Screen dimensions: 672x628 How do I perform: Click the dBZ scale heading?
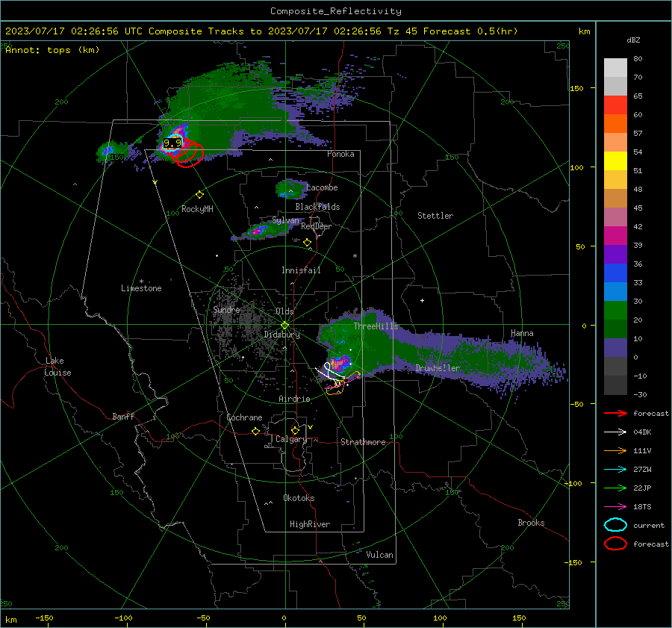[633, 40]
